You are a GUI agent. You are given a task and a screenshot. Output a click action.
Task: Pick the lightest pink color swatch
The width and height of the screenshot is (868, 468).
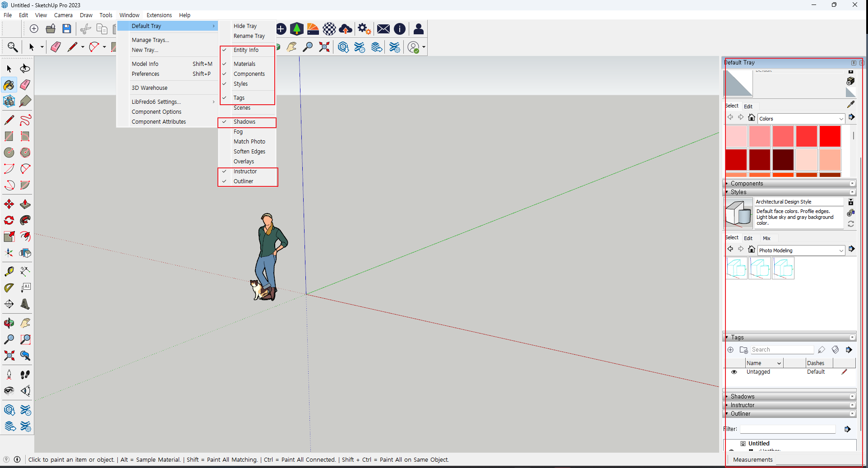tap(737, 136)
